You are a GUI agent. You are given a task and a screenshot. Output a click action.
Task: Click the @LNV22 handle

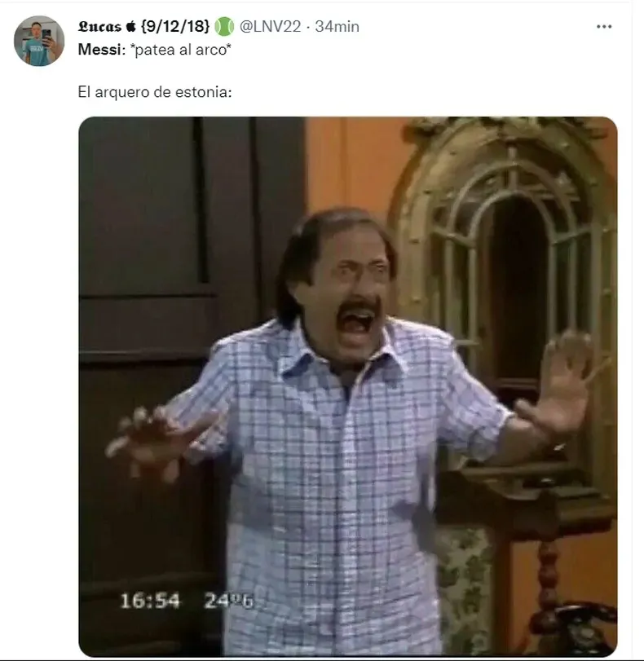pos(271,27)
